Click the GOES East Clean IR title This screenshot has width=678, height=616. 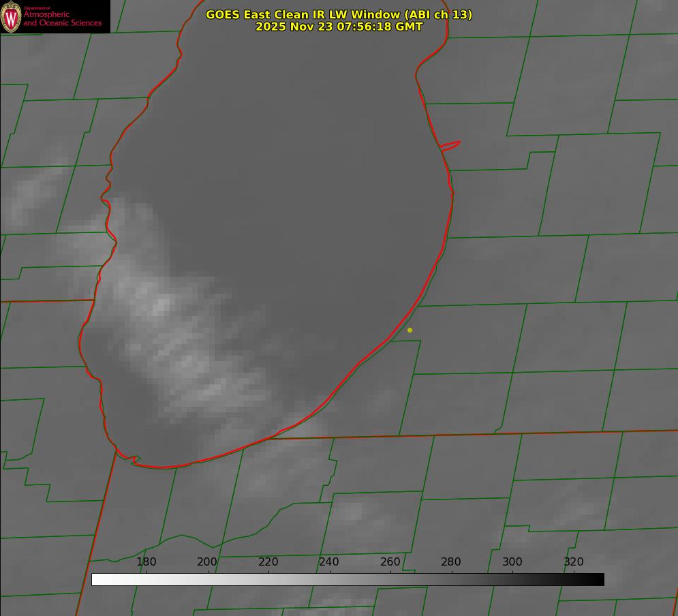point(339,14)
